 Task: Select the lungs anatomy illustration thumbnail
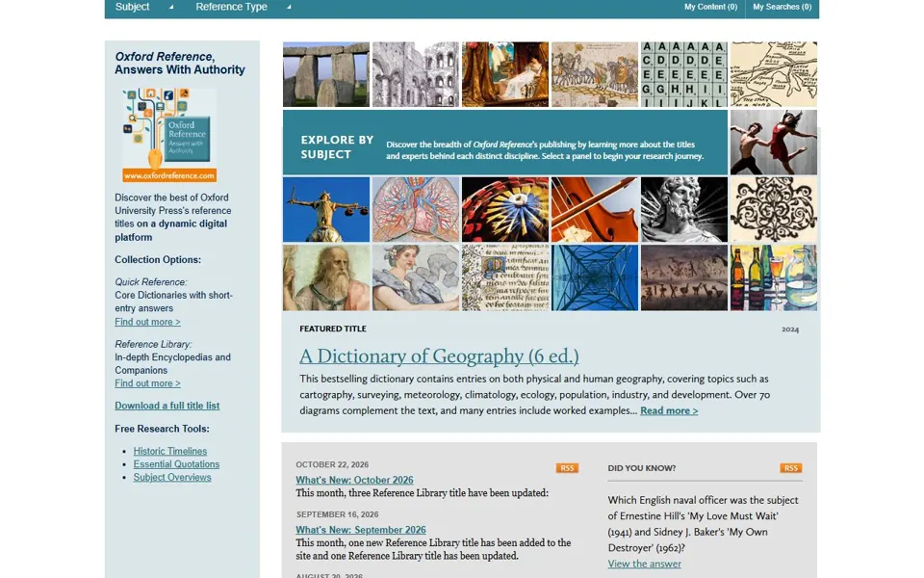point(416,209)
